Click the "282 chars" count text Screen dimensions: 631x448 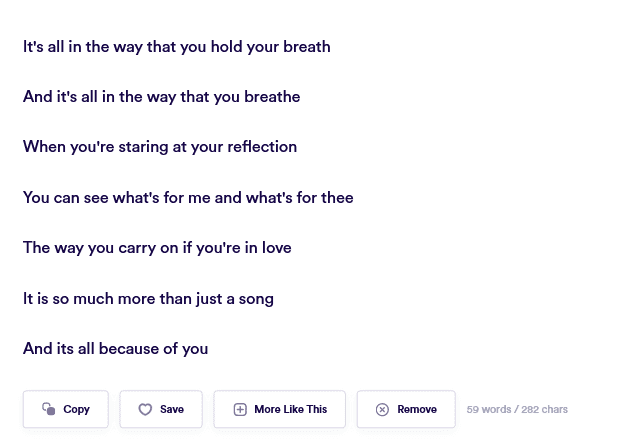(x=545, y=409)
